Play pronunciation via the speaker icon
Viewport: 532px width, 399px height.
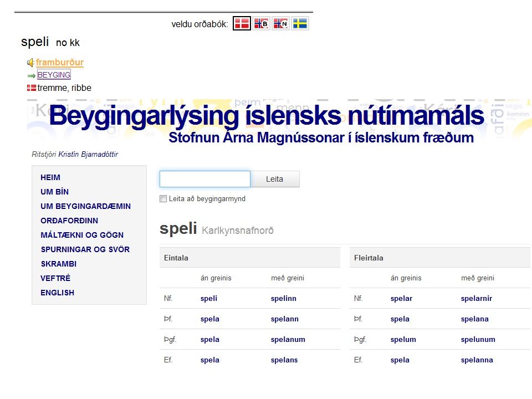click(30, 63)
